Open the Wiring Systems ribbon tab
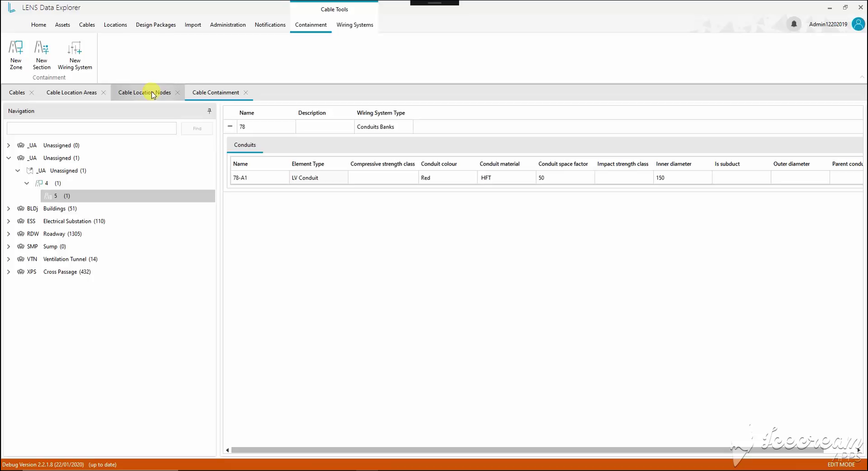 pyautogui.click(x=355, y=25)
